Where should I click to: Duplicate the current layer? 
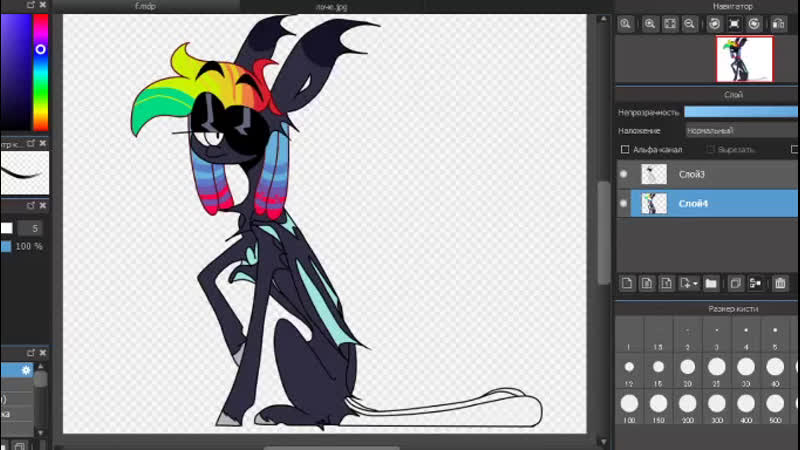[735, 283]
